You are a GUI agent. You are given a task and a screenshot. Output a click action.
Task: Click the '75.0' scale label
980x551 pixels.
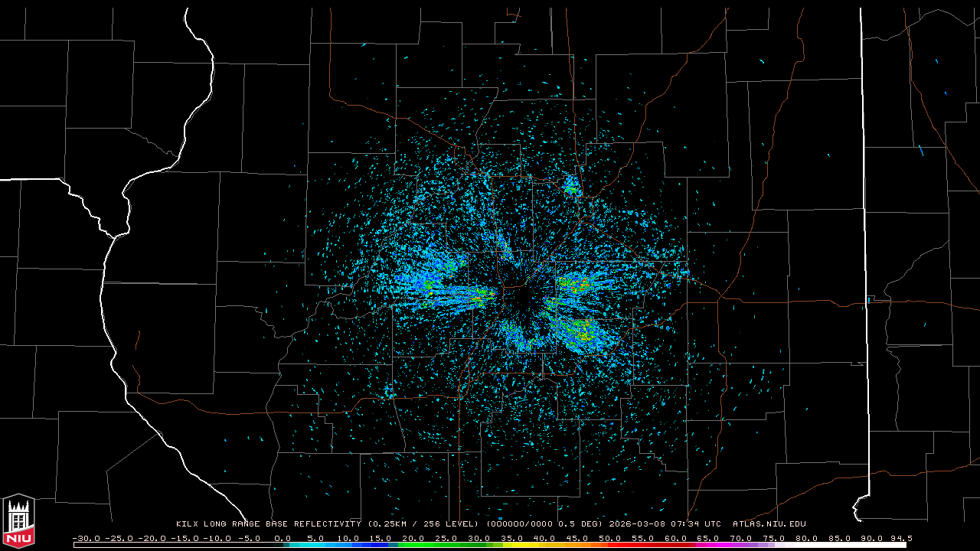click(x=775, y=539)
